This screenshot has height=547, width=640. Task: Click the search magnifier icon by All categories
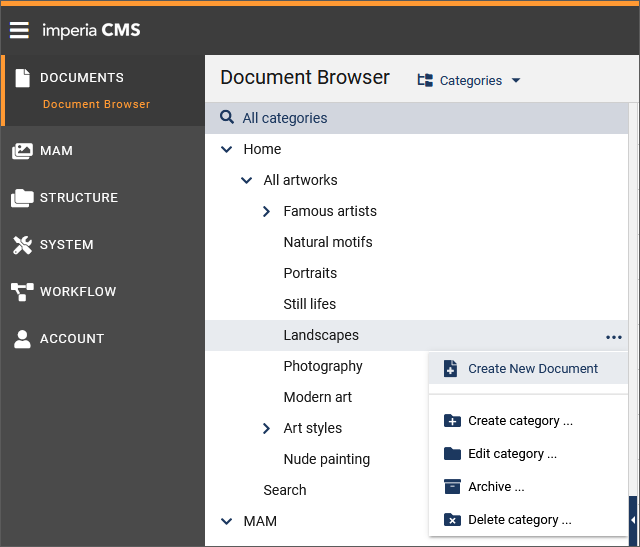227,117
